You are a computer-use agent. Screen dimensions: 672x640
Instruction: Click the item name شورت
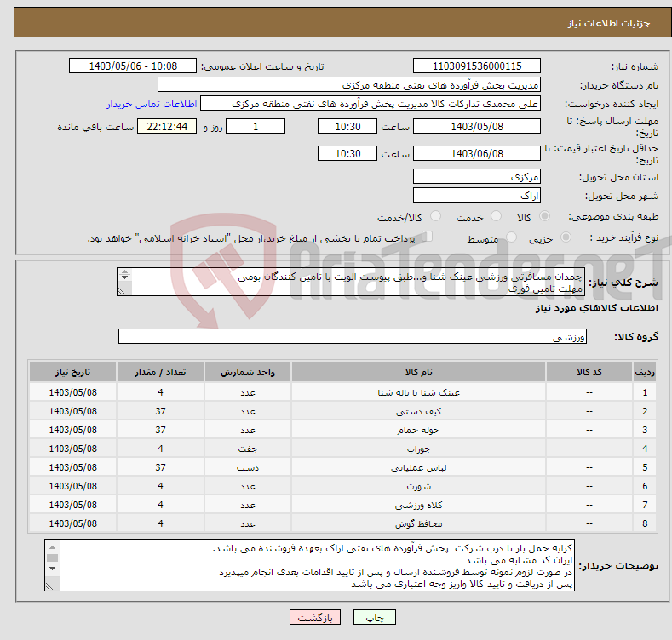tap(418, 486)
